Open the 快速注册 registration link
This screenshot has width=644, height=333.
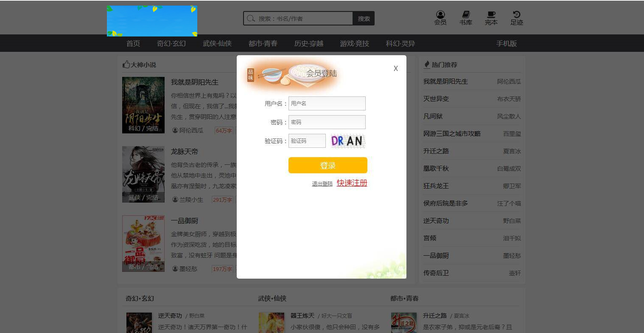click(x=352, y=183)
